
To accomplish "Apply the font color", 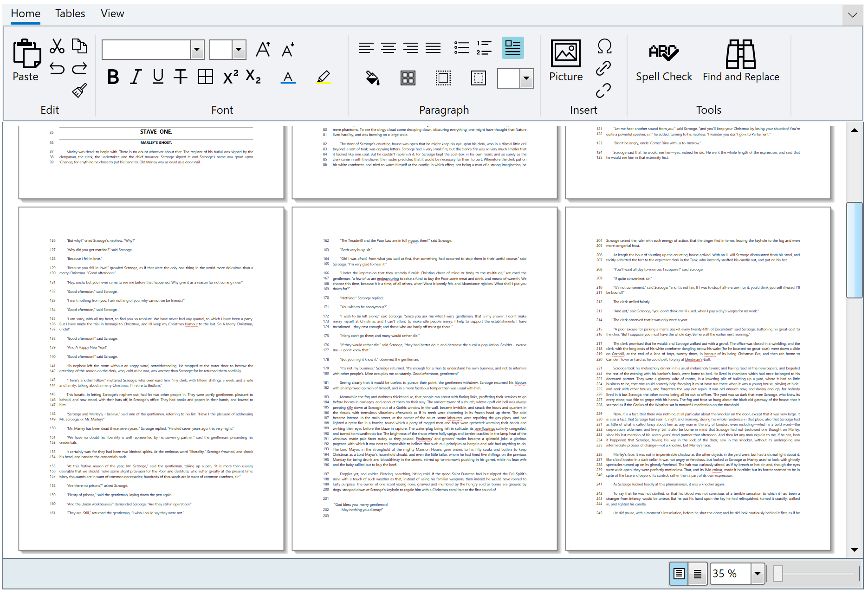I will coord(288,77).
